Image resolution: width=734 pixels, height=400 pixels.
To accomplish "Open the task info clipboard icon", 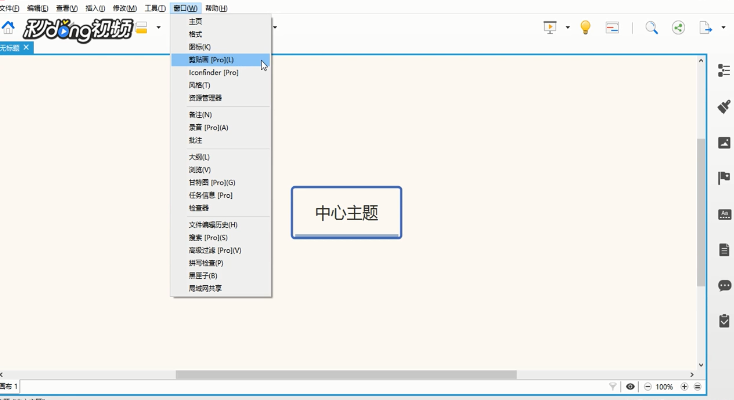I will point(724,321).
